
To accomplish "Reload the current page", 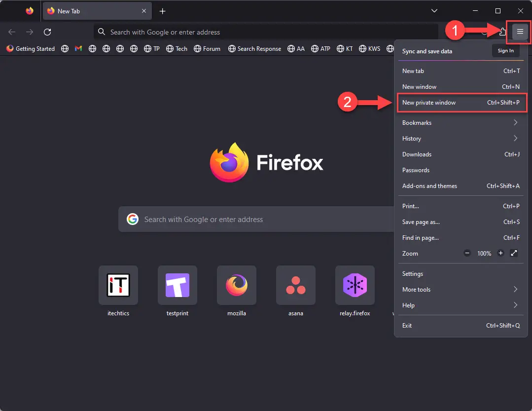I will 47,32.
